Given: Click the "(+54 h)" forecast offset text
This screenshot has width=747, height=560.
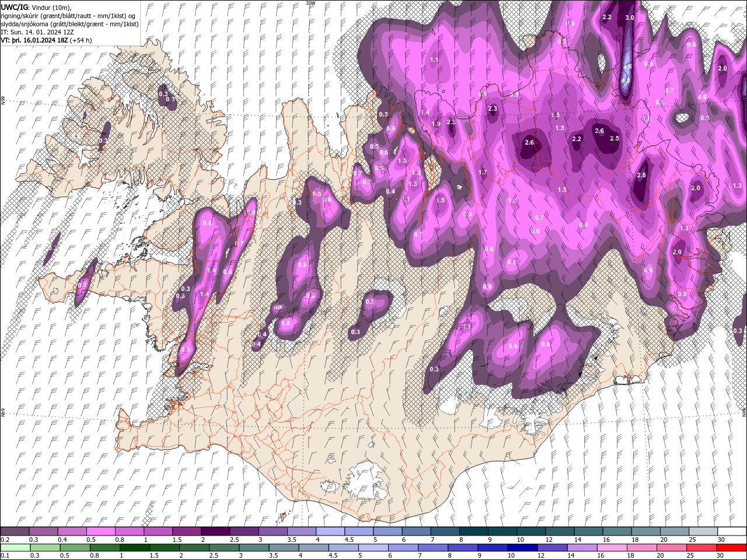Looking at the screenshot, I should [x=81, y=40].
